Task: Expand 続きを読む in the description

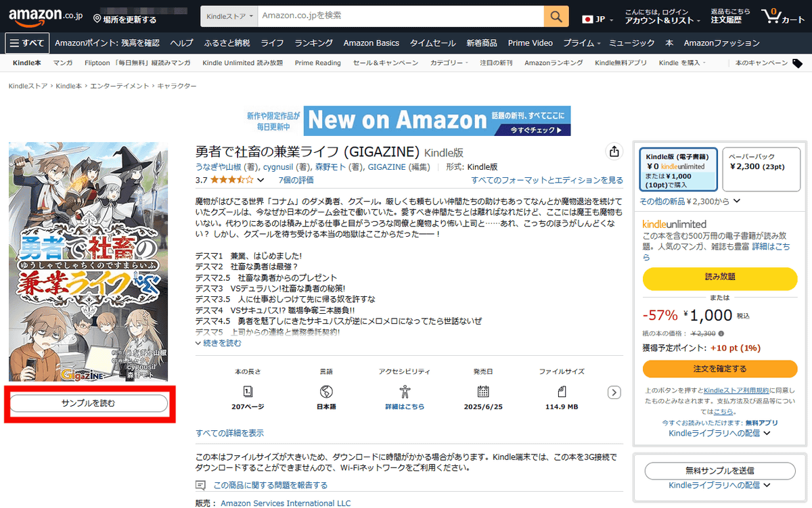Action: coord(218,343)
